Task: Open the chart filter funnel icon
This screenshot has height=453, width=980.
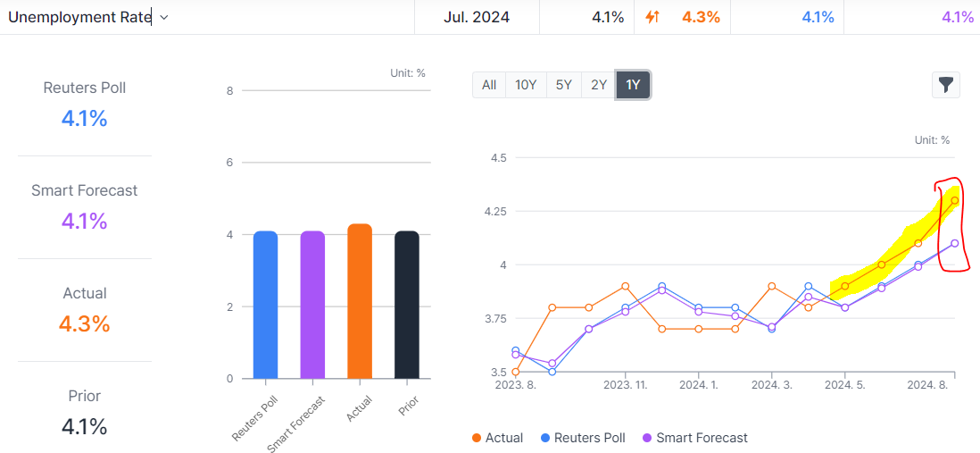Action: coord(945,85)
